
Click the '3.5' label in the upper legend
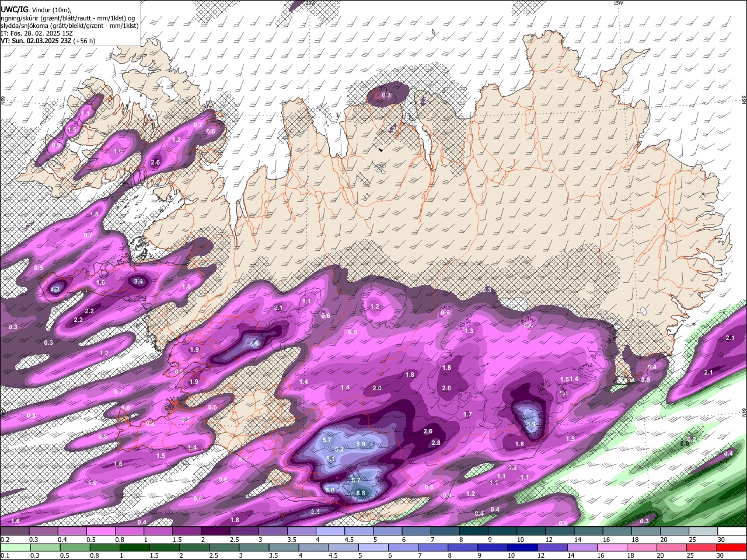292,540
